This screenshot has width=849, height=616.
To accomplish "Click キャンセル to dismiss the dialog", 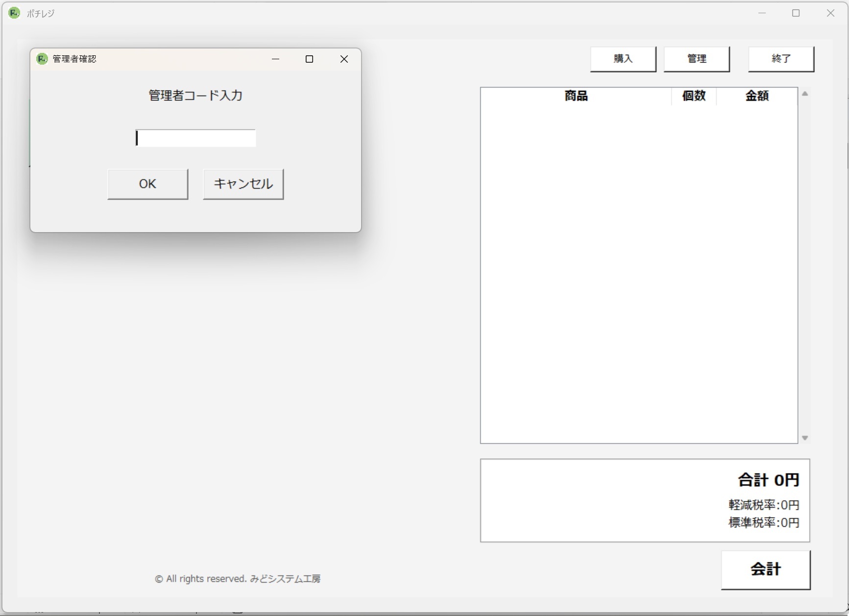I will click(x=243, y=184).
